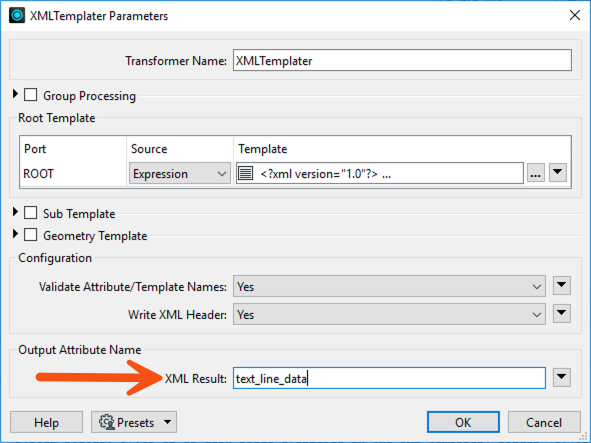The width and height of the screenshot is (591, 443).
Task: Click the OK button
Action: pyautogui.click(x=463, y=422)
